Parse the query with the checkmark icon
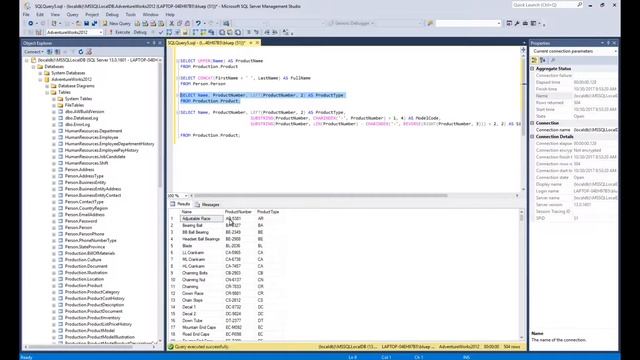This screenshot has width=640, height=360. pyautogui.click(x=161, y=32)
